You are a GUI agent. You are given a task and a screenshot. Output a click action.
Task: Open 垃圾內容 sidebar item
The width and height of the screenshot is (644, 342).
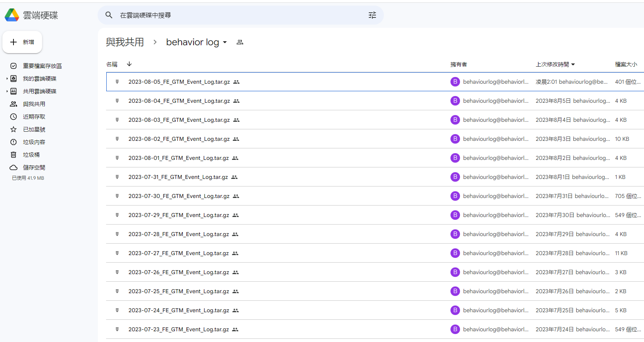click(x=34, y=142)
